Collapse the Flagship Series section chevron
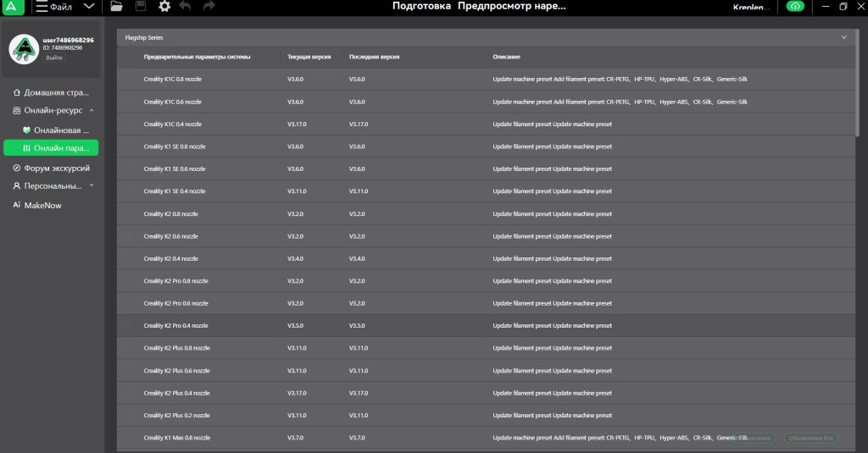Screen dimensions: 868x453 (844, 37)
